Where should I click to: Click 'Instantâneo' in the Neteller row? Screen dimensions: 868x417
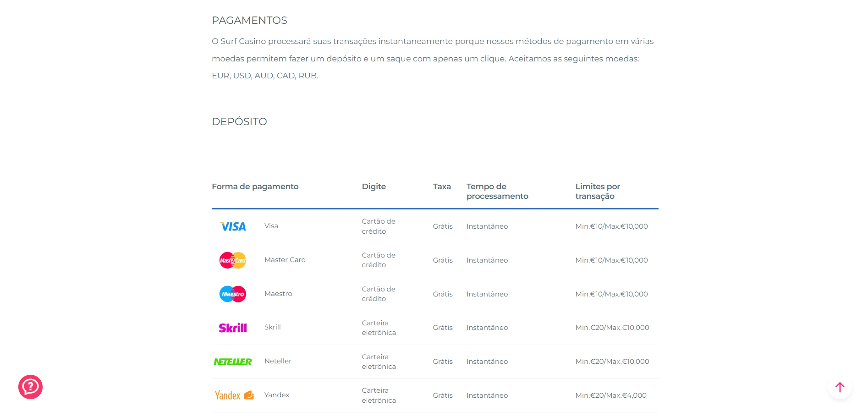click(487, 362)
